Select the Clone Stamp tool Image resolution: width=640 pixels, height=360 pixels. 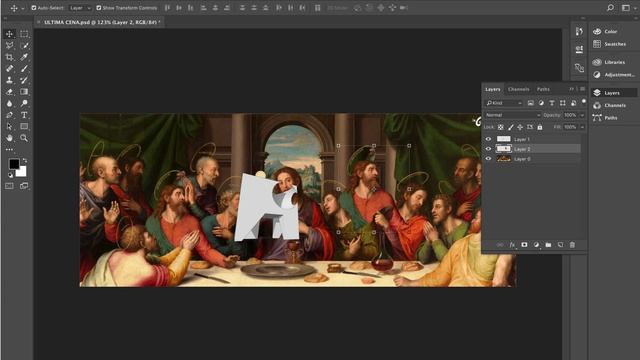(x=9, y=80)
